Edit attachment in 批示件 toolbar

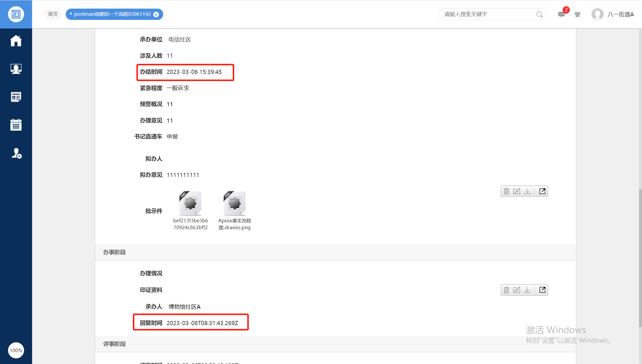517,191
